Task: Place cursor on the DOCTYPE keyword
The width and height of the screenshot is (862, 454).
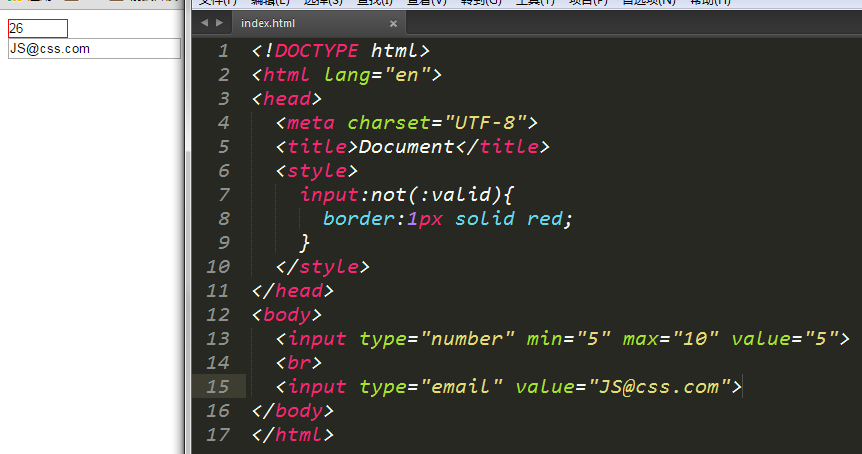Action: click(316, 51)
